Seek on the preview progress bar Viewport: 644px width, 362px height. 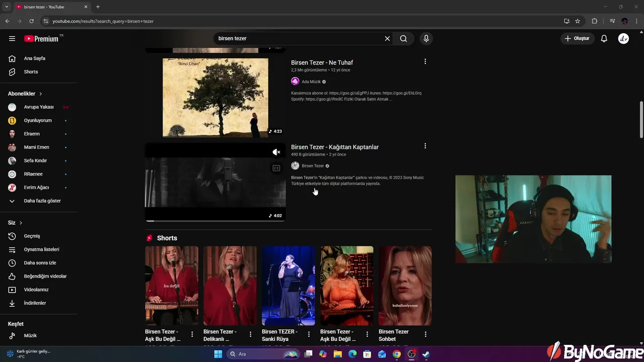coord(215,221)
